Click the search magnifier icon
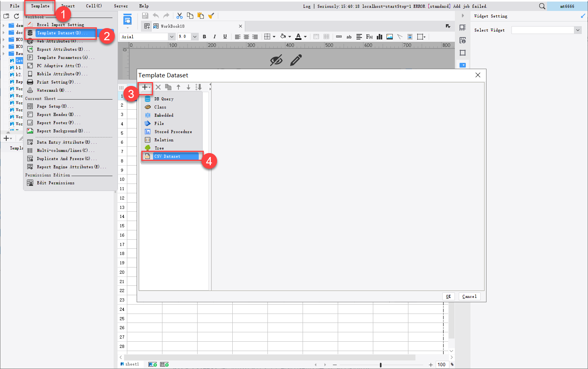The image size is (588, 369). point(542,6)
